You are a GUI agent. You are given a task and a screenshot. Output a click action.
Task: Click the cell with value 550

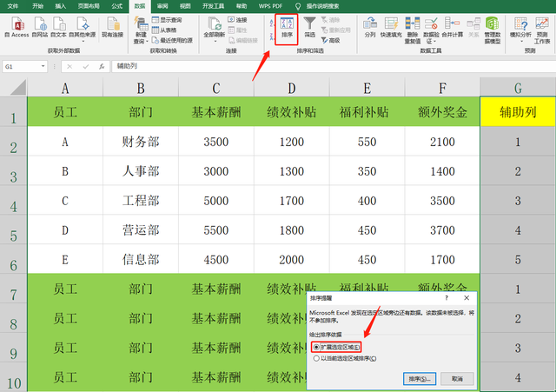(367, 142)
